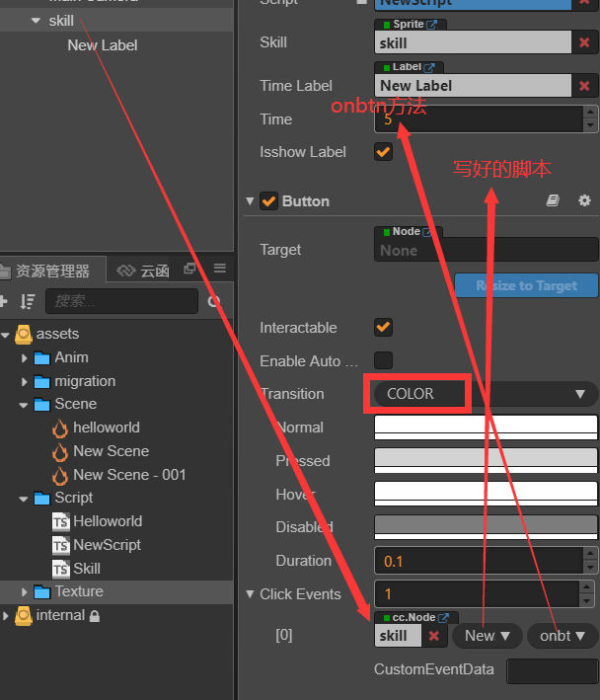This screenshot has height=700, width=600.
Task: Pop out the assets panel icon
Action: tap(189, 269)
